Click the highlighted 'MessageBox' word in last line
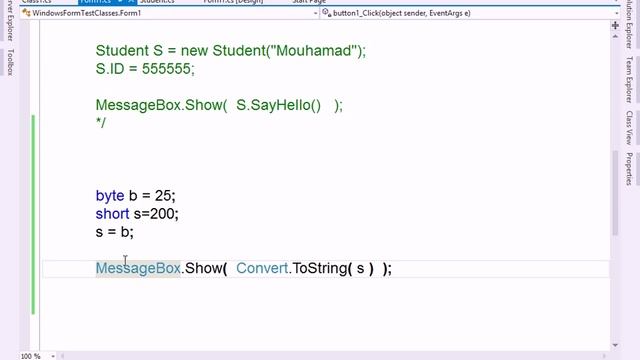Viewport: 640px width, 360px height. click(x=138, y=269)
